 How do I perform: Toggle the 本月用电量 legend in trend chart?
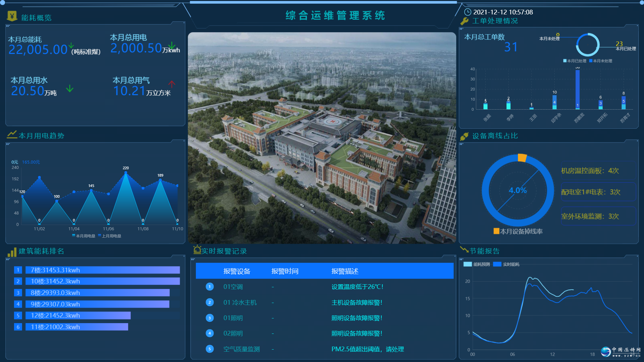[84, 236]
